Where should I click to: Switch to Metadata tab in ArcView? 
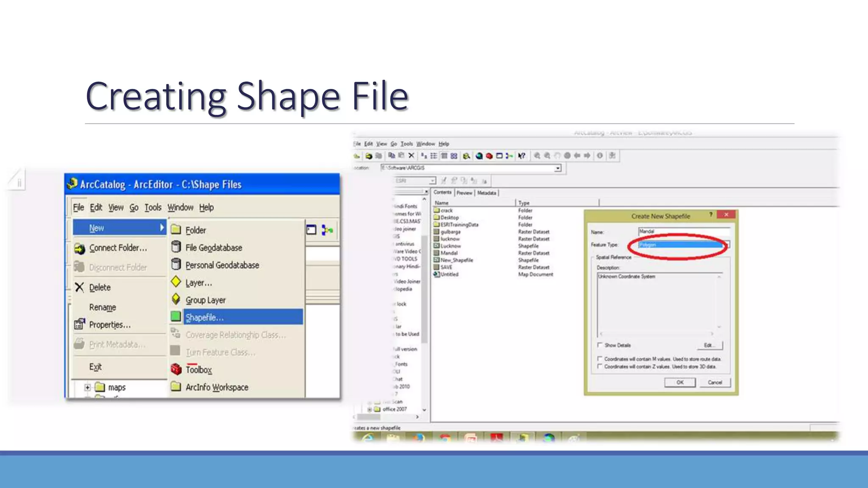(487, 193)
